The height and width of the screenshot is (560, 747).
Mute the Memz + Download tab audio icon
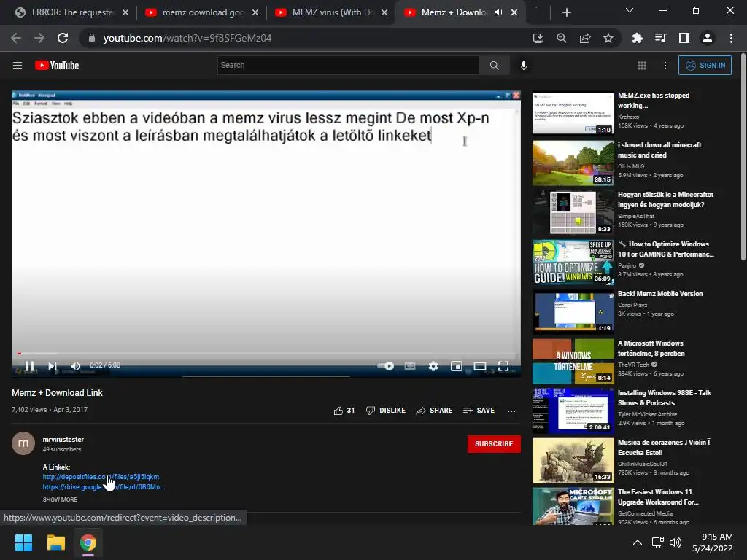coord(498,12)
